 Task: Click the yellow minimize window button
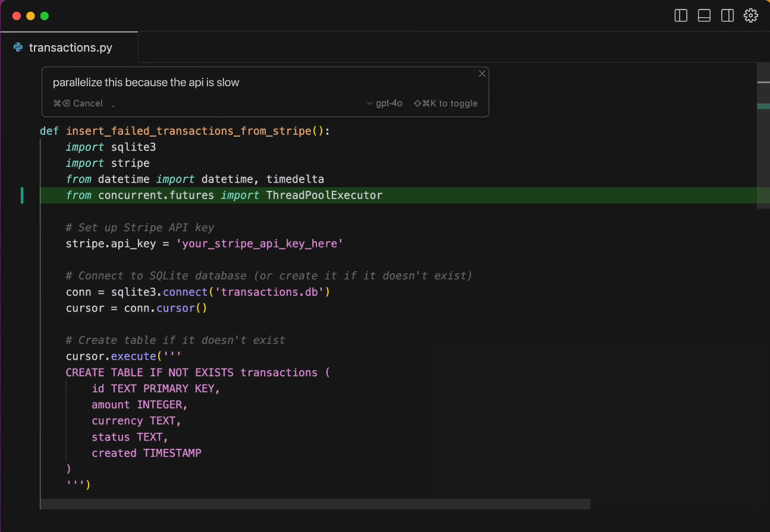pyautogui.click(x=30, y=16)
